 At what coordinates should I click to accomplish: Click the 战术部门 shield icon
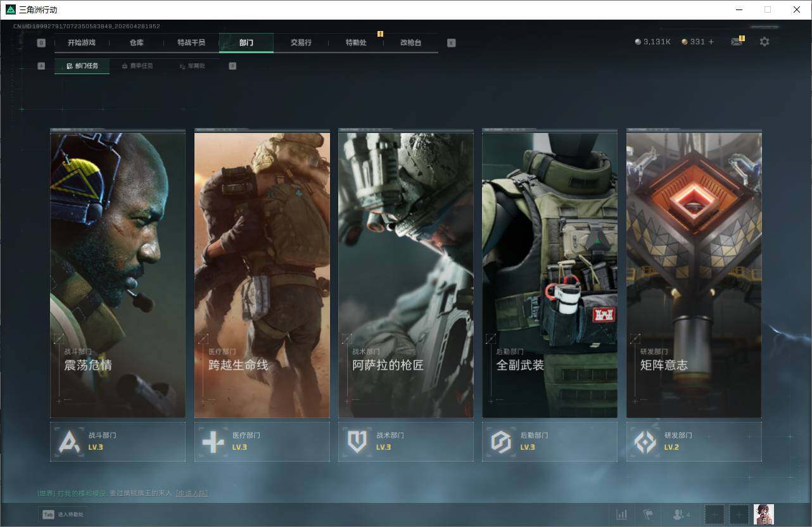(357, 441)
